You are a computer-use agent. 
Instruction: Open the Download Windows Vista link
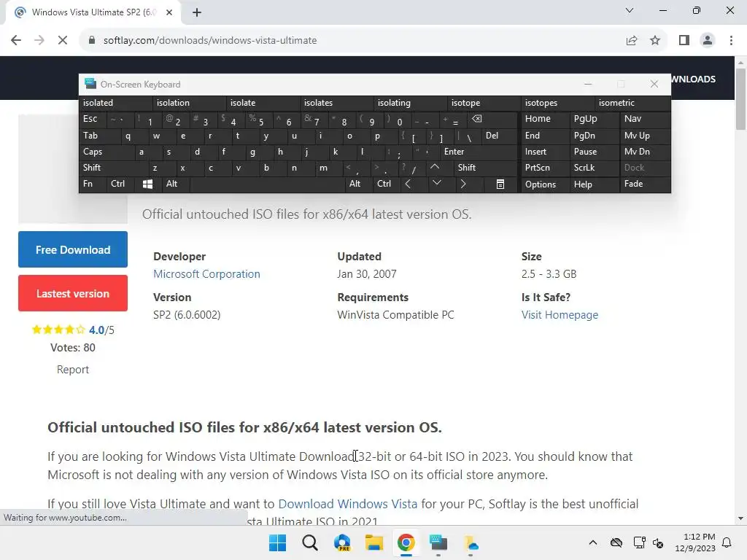click(x=348, y=504)
